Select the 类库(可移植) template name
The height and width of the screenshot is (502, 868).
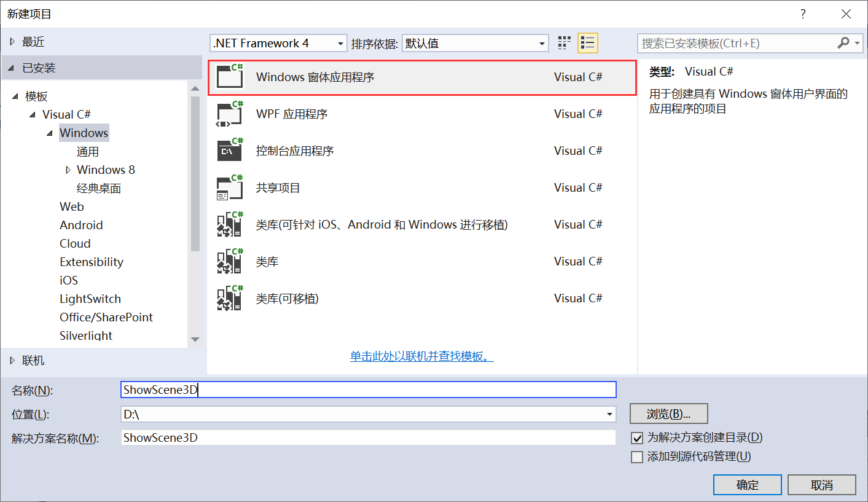pyautogui.click(x=287, y=298)
